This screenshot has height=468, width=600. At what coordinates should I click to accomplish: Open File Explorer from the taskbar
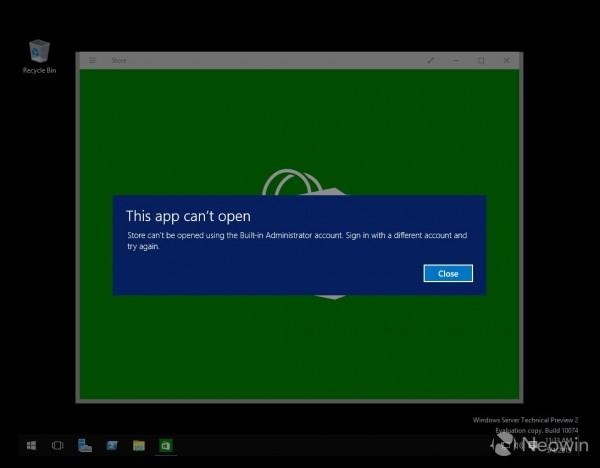pyautogui.click(x=139, y=445)
